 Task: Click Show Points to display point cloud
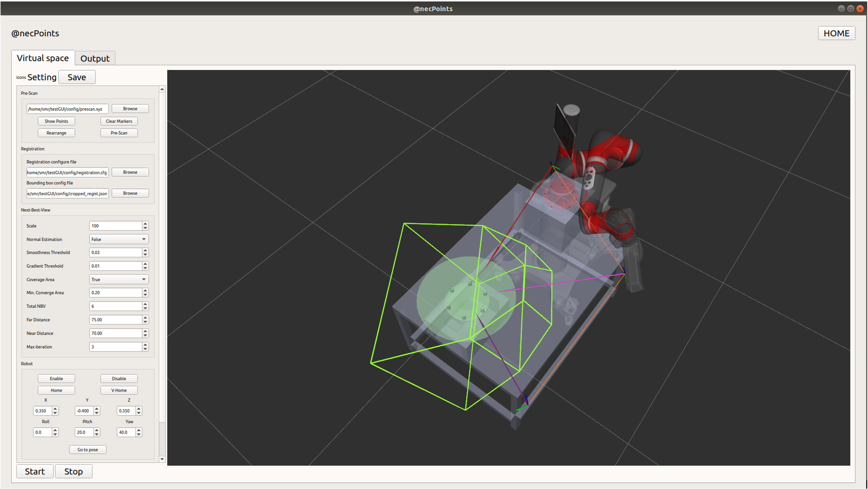tap(56, 121)
